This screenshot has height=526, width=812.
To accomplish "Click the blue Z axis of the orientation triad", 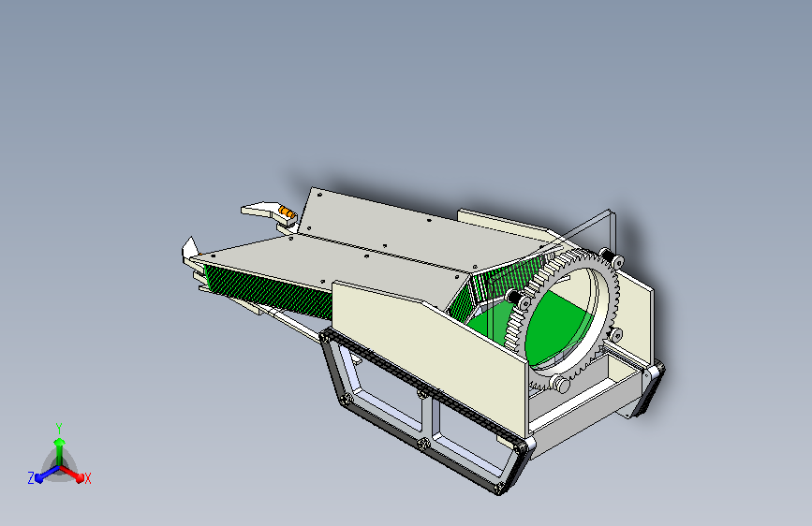I will pyautogui.click(x=45, y=474).
